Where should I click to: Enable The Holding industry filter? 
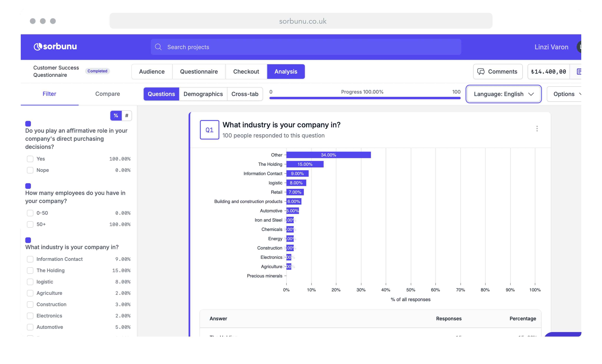(x=30, y=270)
